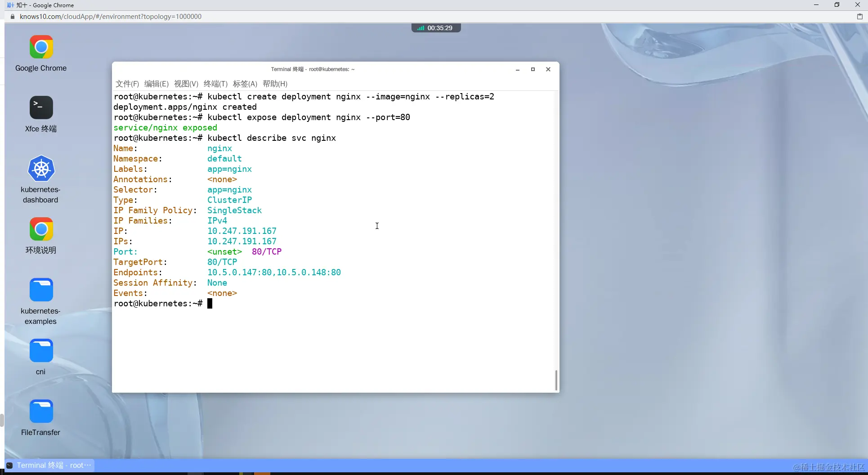Open the Google Chrome desktop icon
Image resolution: width=868 pixels, height=475 pixels.
click(41, 47)
